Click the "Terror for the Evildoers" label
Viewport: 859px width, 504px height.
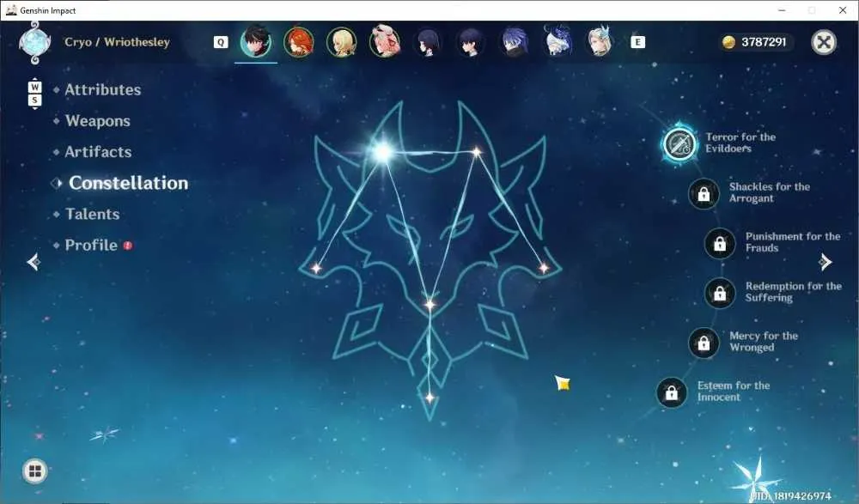(740, 143)
